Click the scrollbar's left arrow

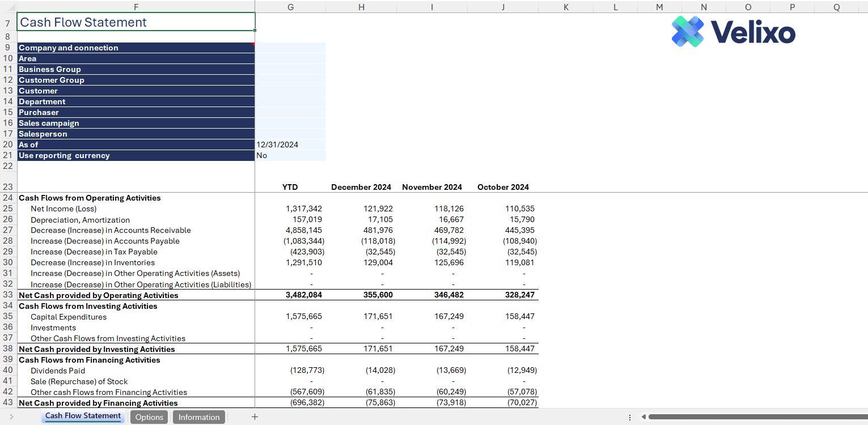643,416
